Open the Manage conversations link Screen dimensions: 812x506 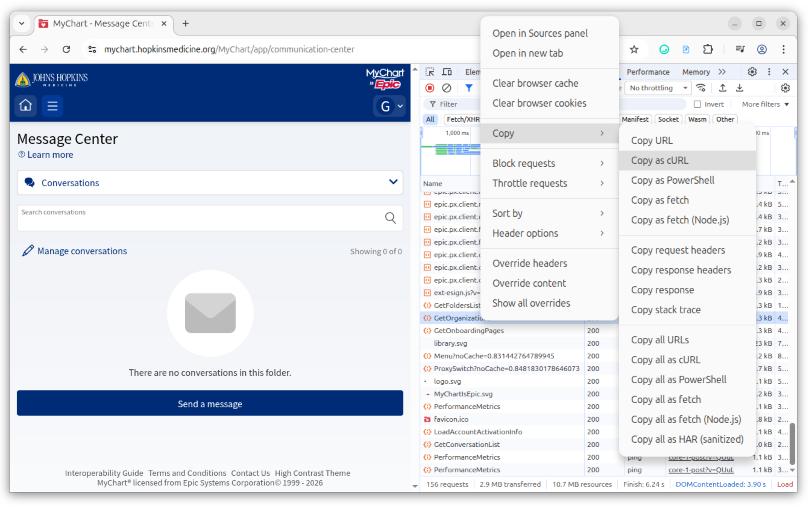click(x=82, y=251)
